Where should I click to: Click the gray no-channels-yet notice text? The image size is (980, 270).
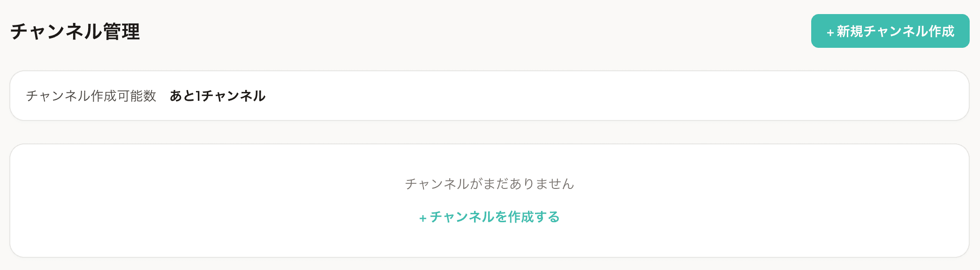490,184
